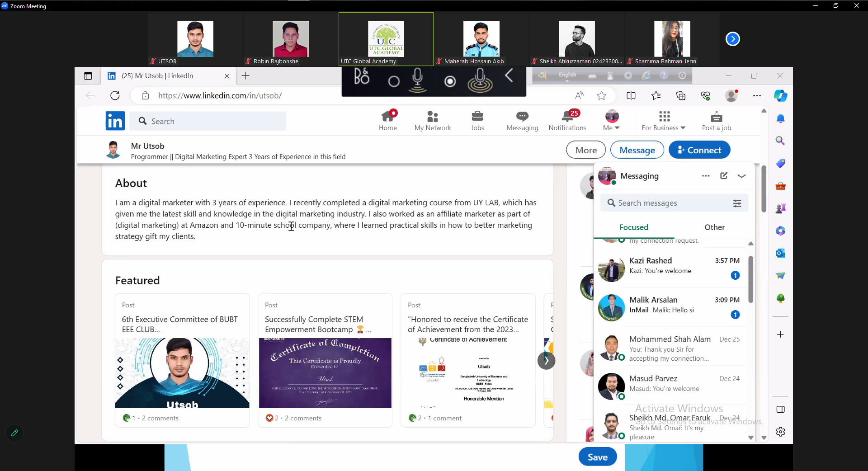
Task: Click the compose new message icon
Action: point(723,176)
